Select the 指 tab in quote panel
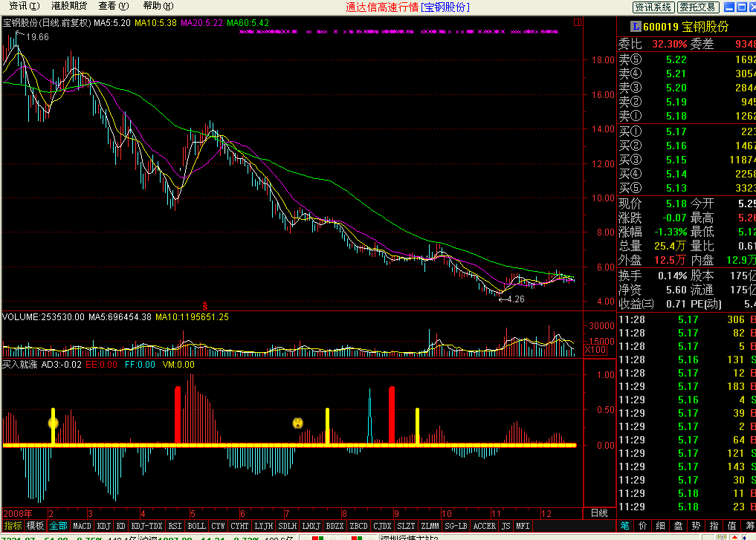The width and height of the screenshot is (756, 540). coord(714,526)
